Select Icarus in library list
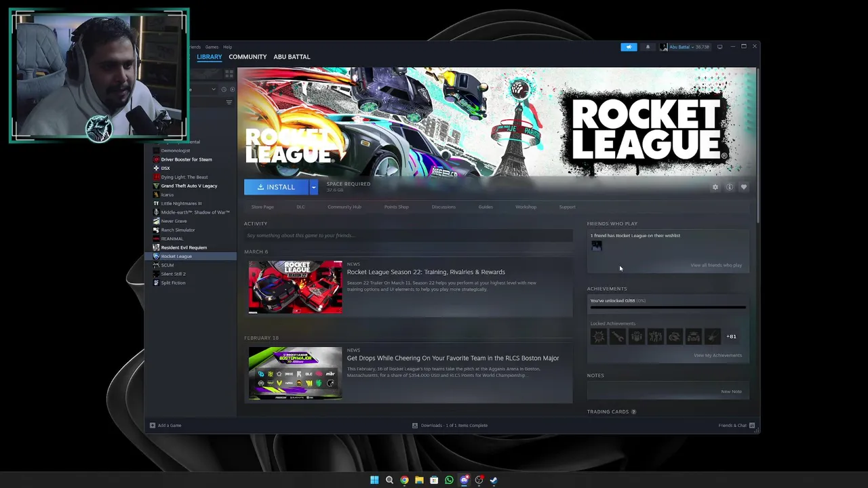The width and height of the screenshot is (868, 488). coord(167,195)
